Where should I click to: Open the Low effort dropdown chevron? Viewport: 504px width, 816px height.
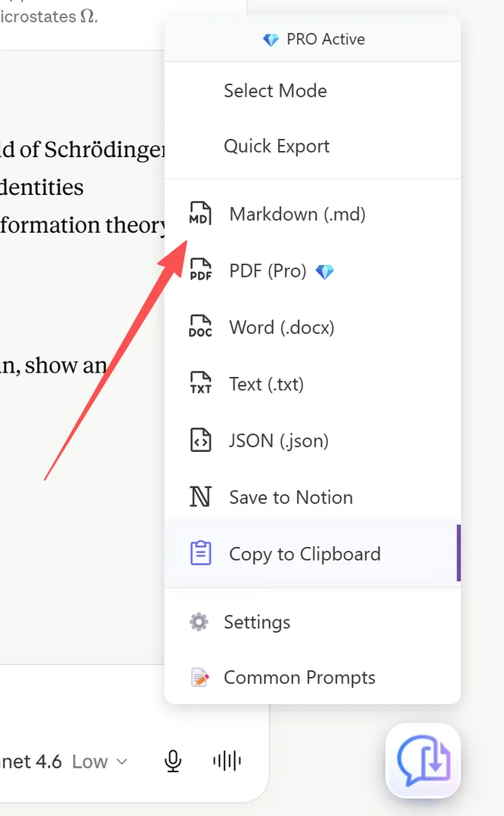pyautogui.click(x=122, y=762)
